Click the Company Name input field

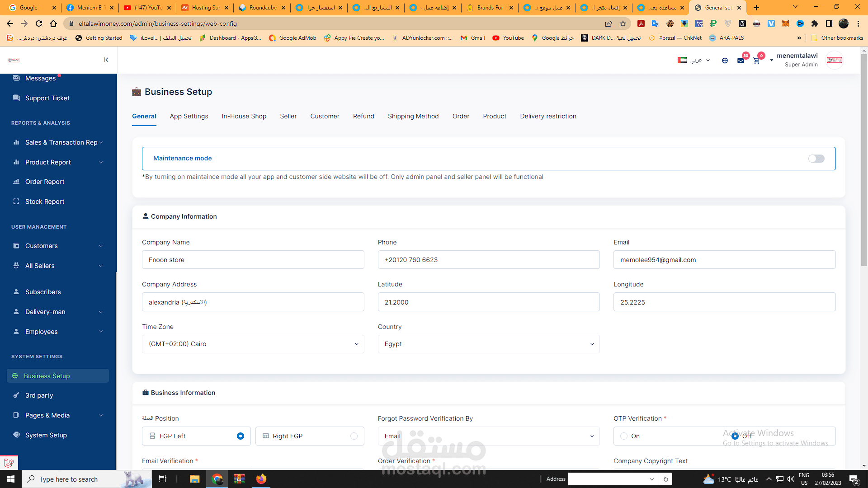tap(253, 260)
